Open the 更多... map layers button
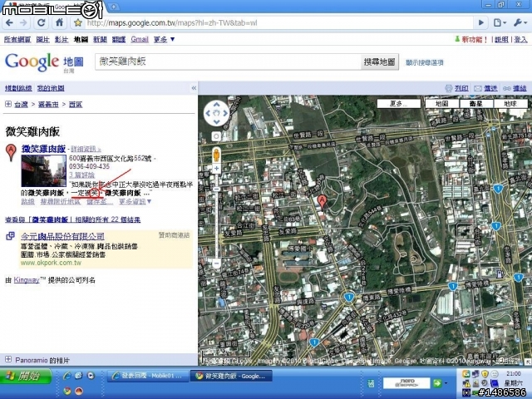 click(x=399, y=103)
